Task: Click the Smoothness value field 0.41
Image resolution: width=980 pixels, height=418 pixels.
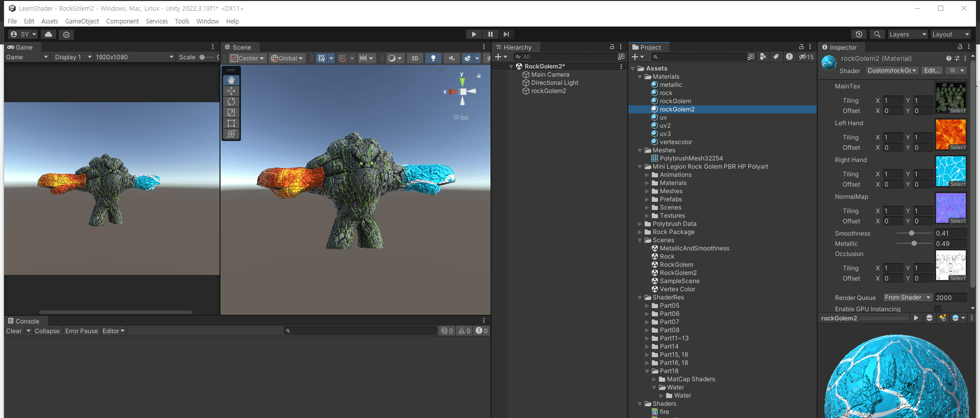Action: pos(950,234)
